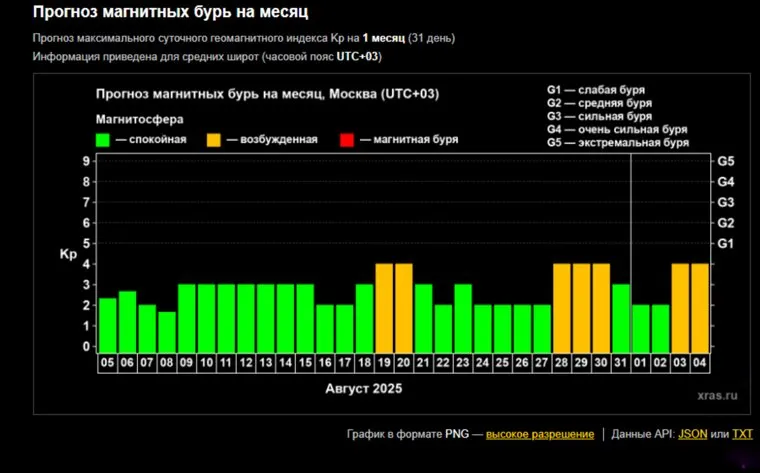Click the G5 label on right axis
The width and height of the screenshot is (760, 473).
726,161
